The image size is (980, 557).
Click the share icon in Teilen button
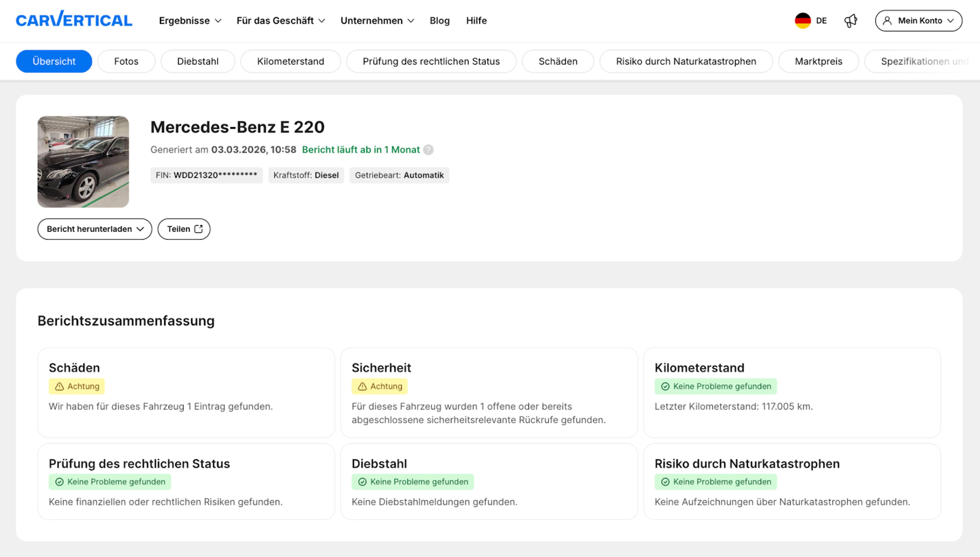point(199,229)
